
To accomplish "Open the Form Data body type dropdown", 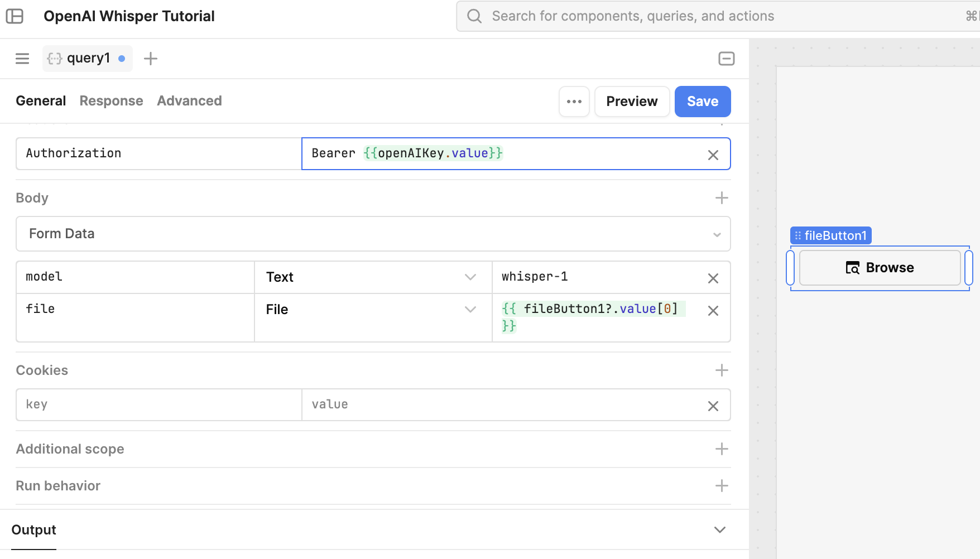I will [373, 234].
